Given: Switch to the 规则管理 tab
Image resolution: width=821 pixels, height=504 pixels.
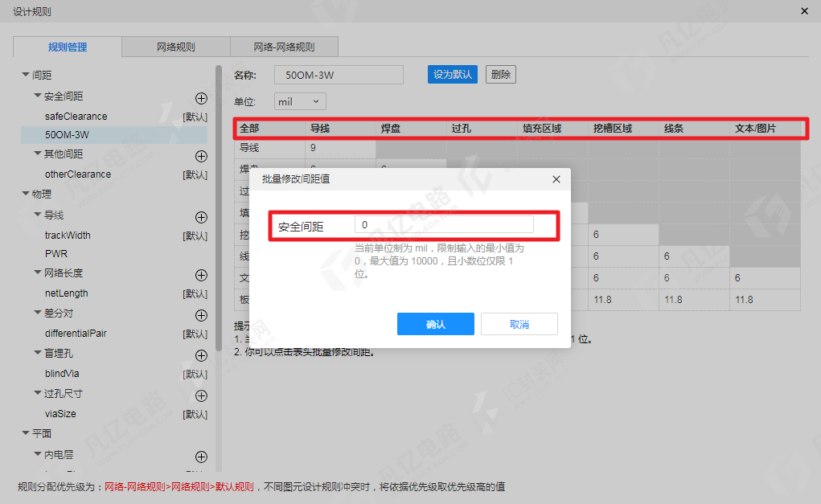Looking at the screenshot, I should [x=68, y=47].
